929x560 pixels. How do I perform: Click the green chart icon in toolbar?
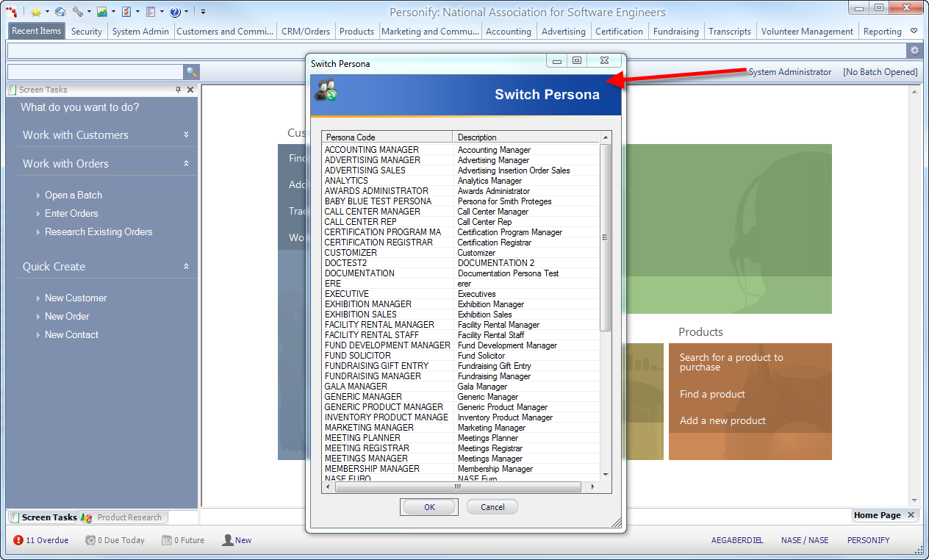102,12
